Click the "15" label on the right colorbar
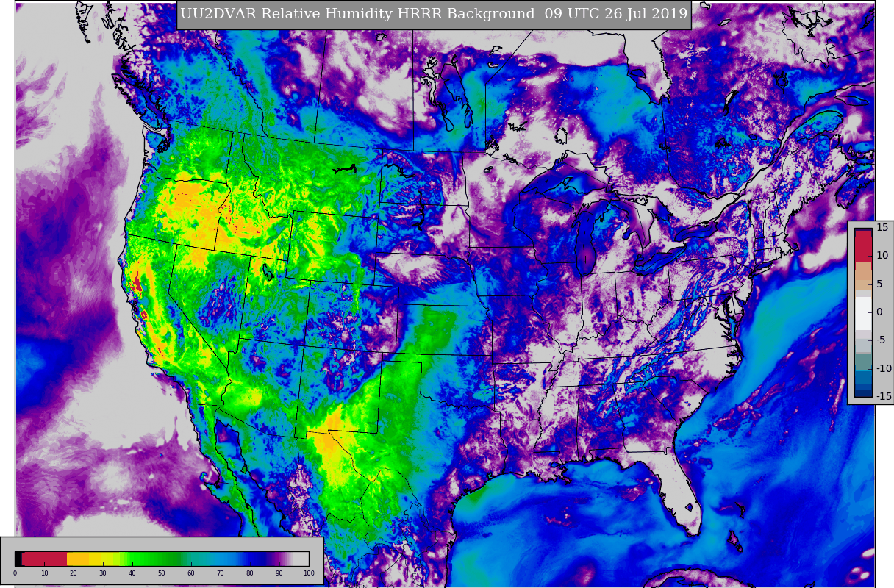This screenshot has width=894, height=588. 882,227
